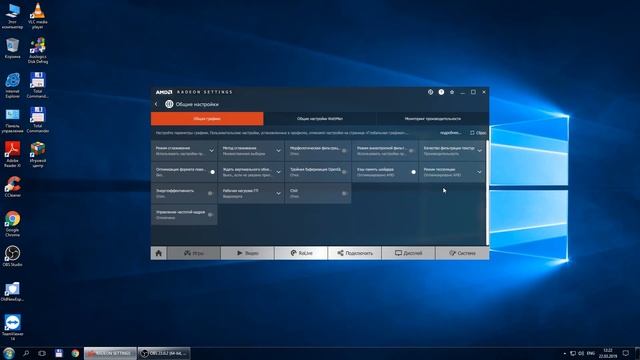Open the globe icon in Radeon title bar
Viewport: 640px width, 360px height.
(x=430, y=92)
